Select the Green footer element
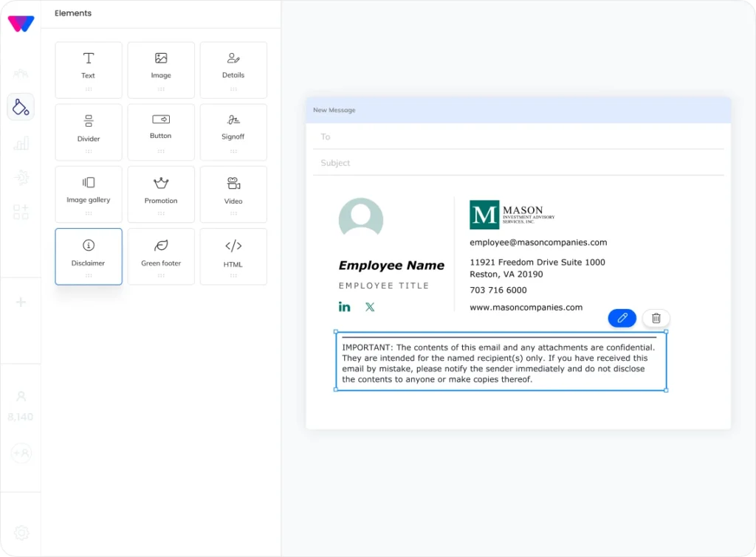 point(161,255)
